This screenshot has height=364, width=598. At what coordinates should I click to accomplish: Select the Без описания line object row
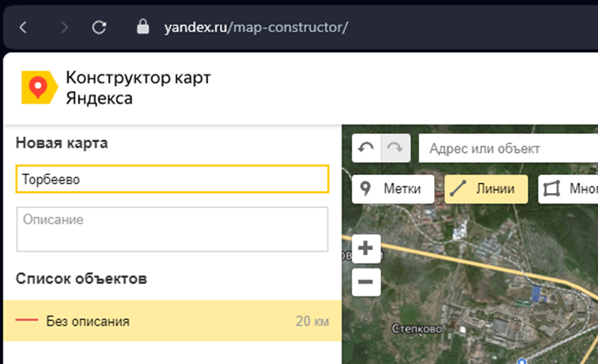coord(173,321)
